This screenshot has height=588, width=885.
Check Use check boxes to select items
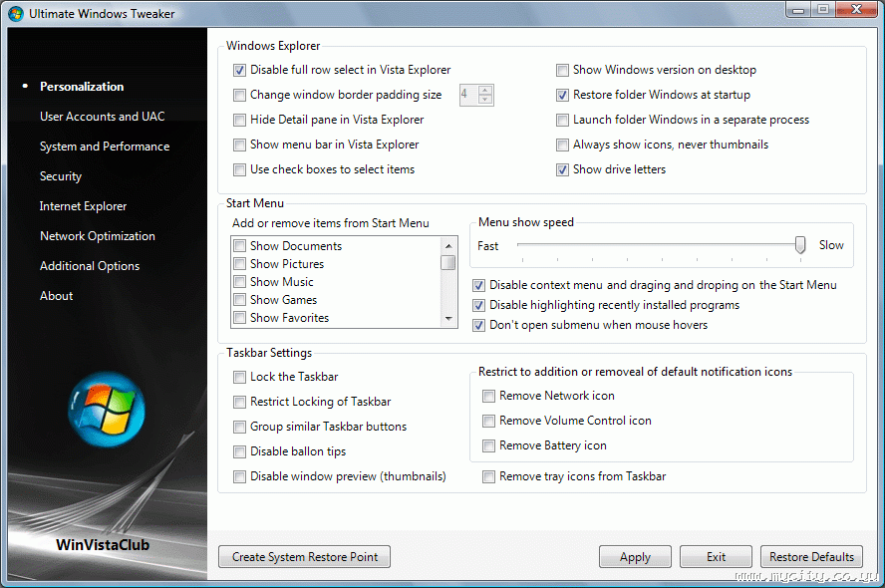click(x=239, y=169)
